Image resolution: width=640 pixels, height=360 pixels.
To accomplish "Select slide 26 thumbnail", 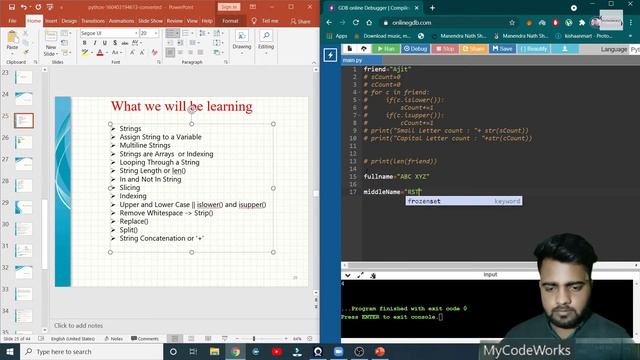I will (x=23, y=142).
